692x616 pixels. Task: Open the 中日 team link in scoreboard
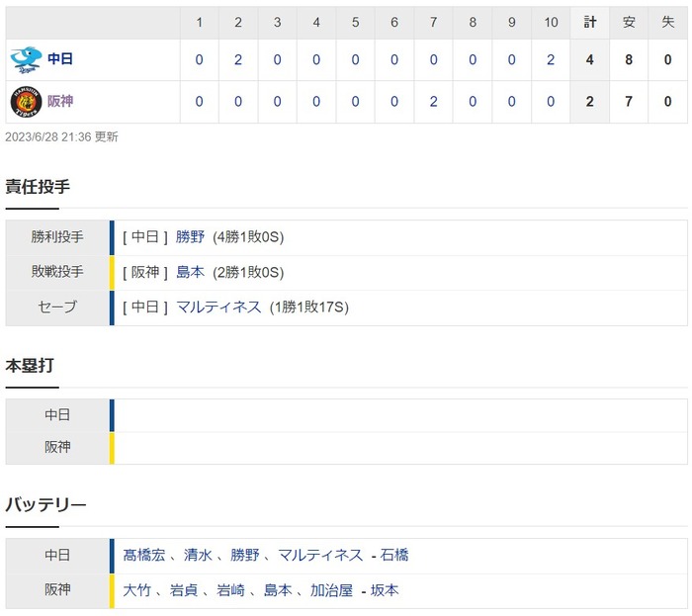click(x=60, y=59)
